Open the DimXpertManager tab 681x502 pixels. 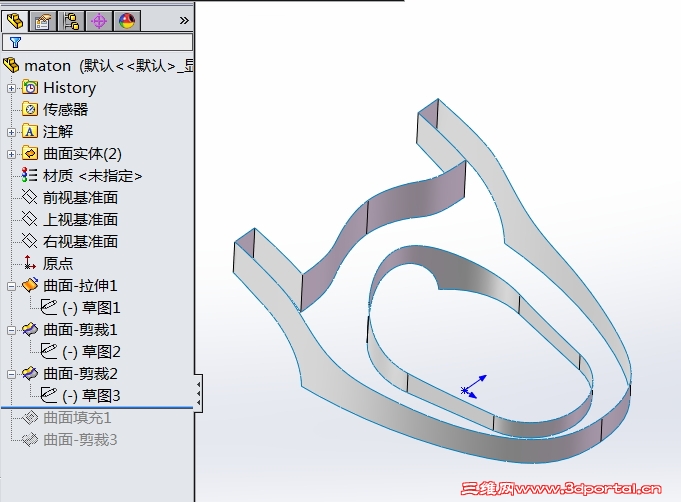point(99,21)
